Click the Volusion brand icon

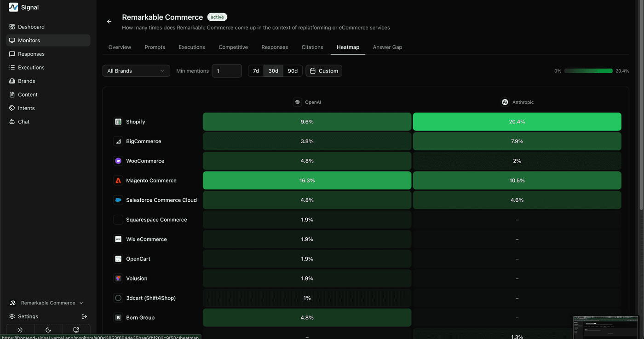tap(118, 278)
